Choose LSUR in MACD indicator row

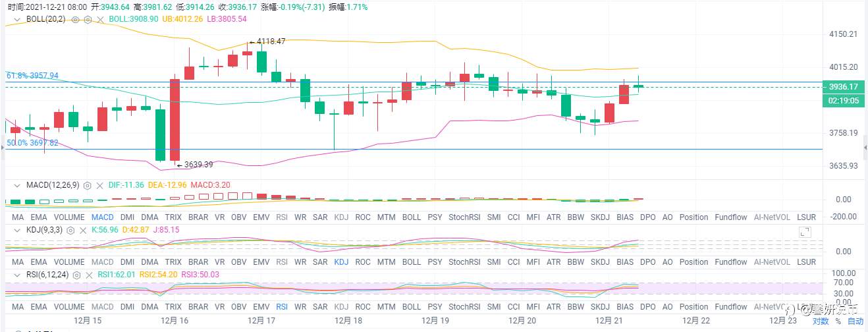806,217
